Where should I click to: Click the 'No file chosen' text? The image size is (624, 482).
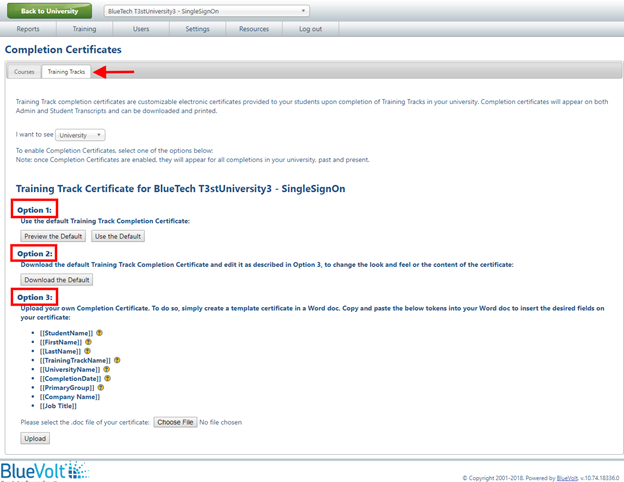click(x=220, y=422)
